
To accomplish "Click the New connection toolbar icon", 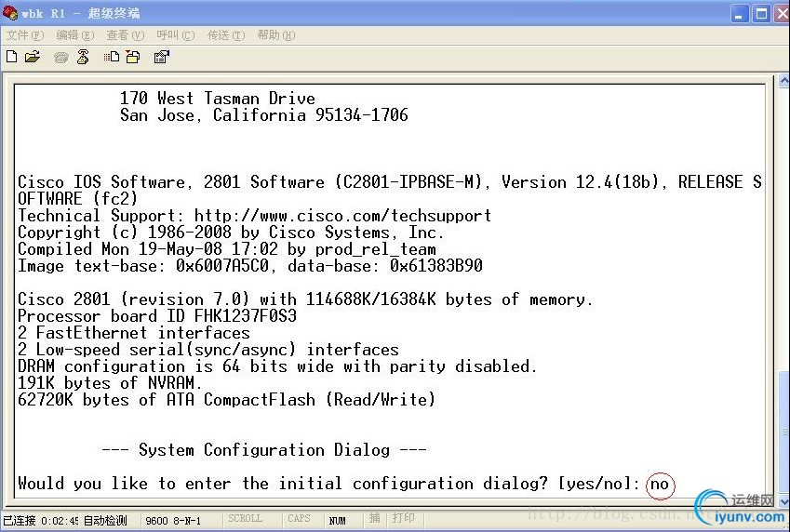I will (x=11, y=57).
